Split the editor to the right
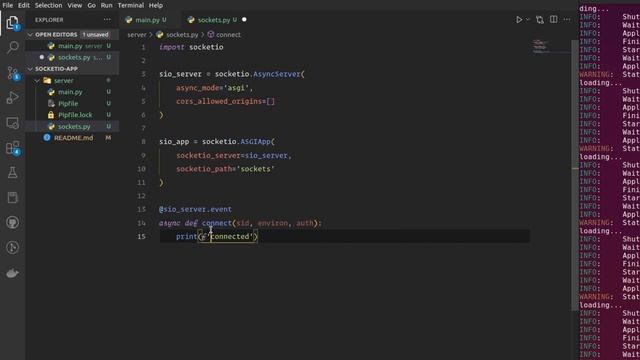 click(x=553, y=20)
